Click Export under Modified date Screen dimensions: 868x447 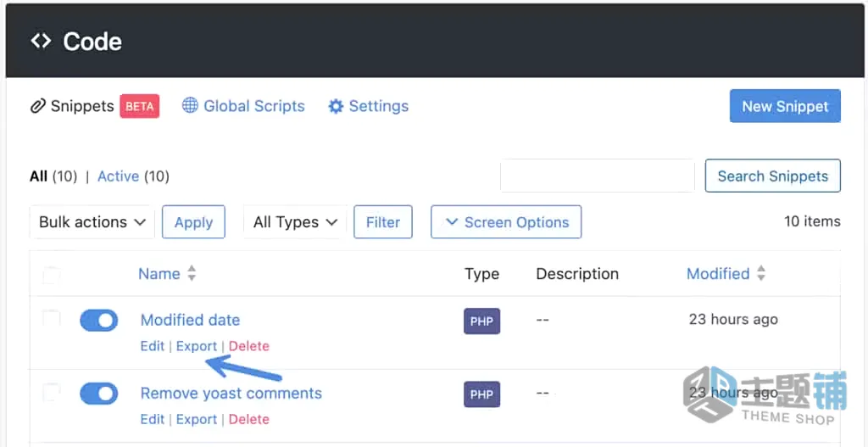197,346
